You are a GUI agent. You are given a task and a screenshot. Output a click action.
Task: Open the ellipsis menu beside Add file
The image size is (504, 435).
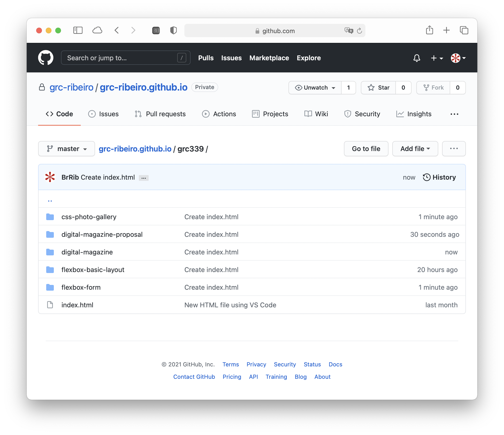point(454,149)
